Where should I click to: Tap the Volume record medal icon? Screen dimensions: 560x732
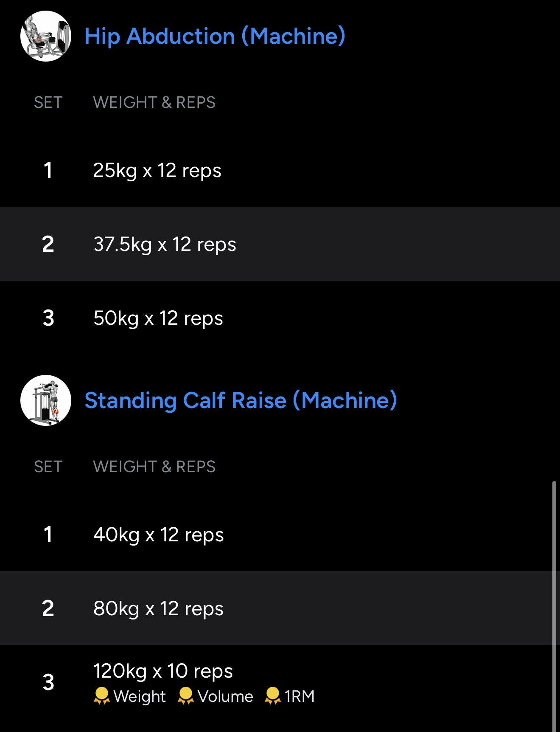click(186, 696)
